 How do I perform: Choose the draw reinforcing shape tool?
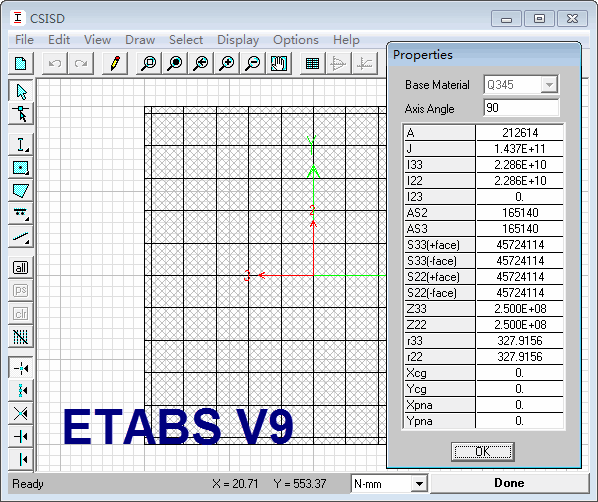click(21, 213)
